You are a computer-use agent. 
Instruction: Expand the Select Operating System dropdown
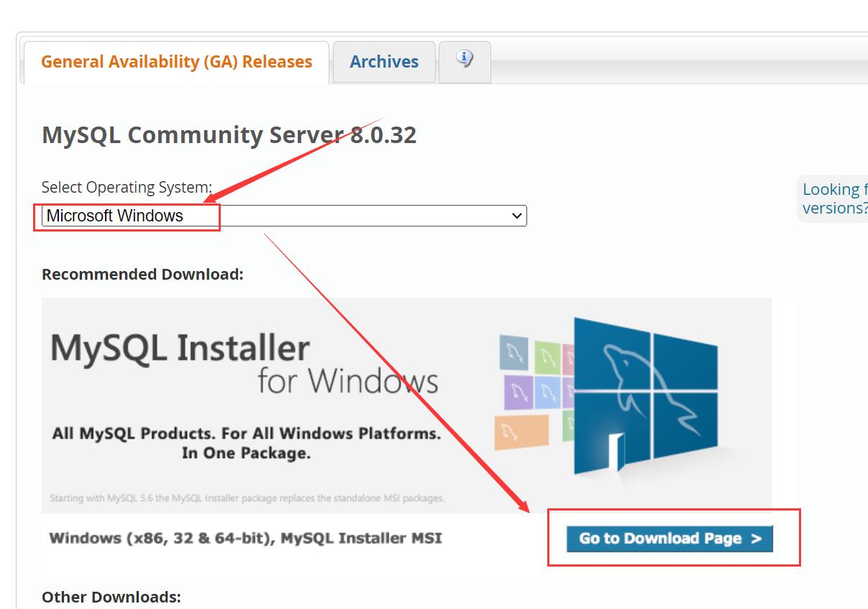point(284,216)
